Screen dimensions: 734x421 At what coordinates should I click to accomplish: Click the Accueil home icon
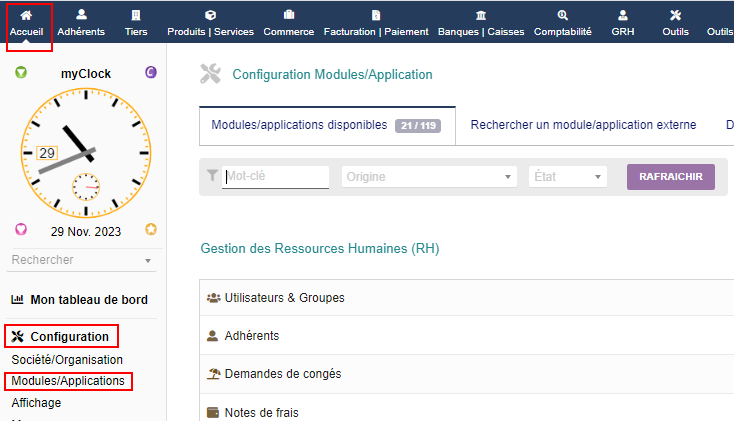tap(26, 15)
